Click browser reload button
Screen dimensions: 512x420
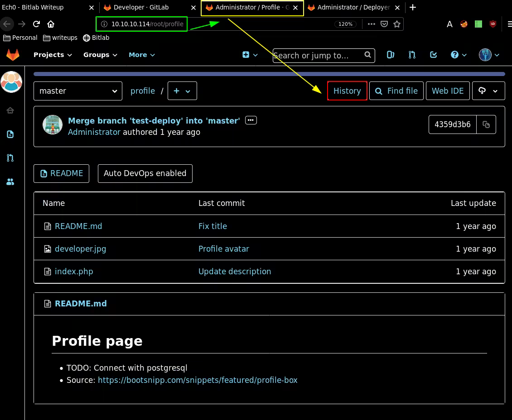pyautogui.click(x=36, y=24)
